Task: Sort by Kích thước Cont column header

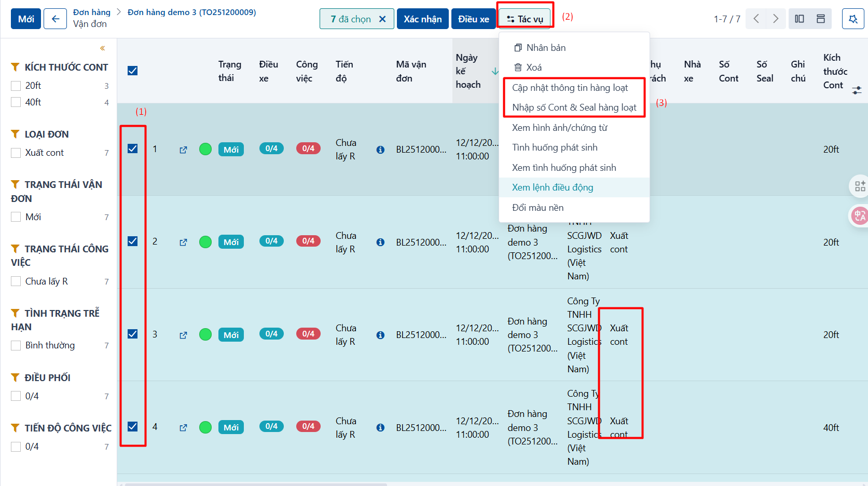Action: (835, 71)
